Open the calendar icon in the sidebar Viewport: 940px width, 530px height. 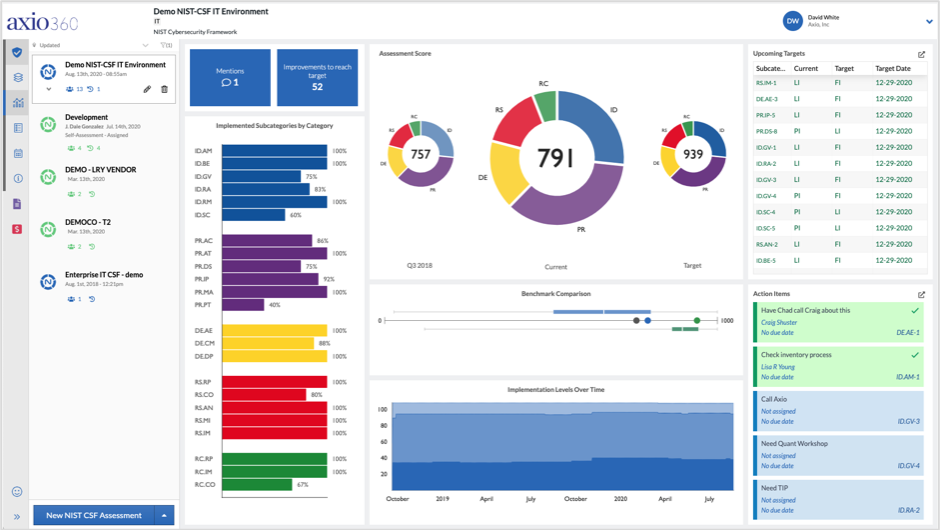pyautogui.click(x=18, y=153)
